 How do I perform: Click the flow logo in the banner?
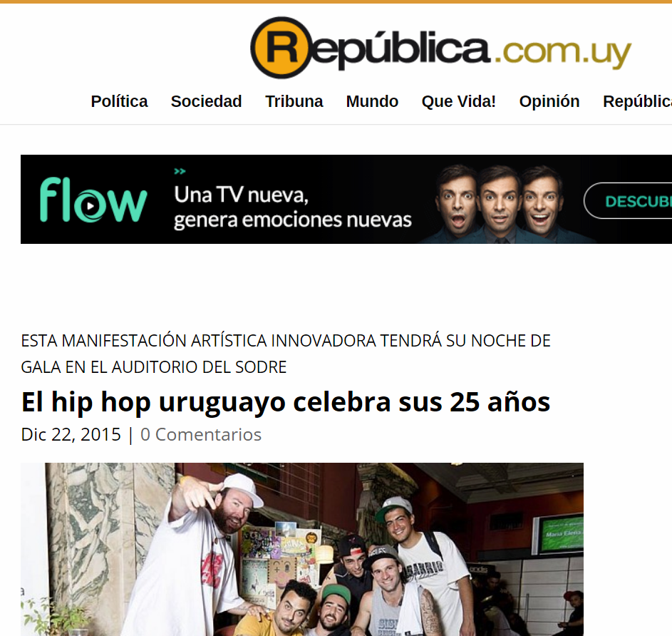[x=93, y=200]
